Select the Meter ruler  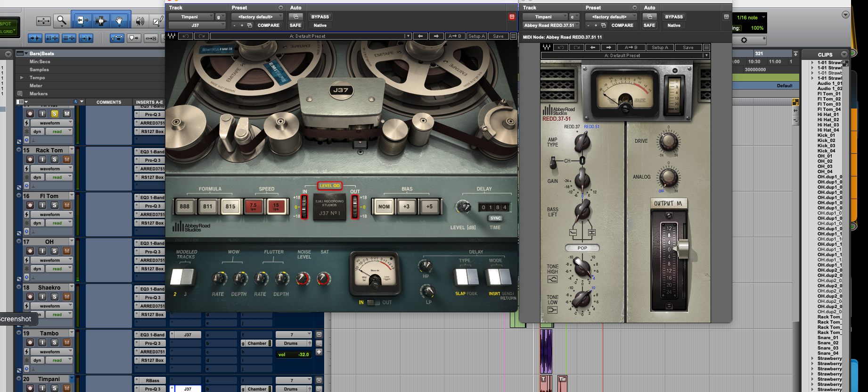point(36,85)
